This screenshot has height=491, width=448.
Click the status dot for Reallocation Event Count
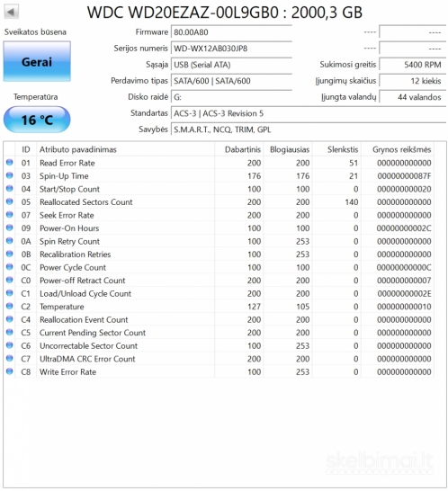click(x=9, y=319)
